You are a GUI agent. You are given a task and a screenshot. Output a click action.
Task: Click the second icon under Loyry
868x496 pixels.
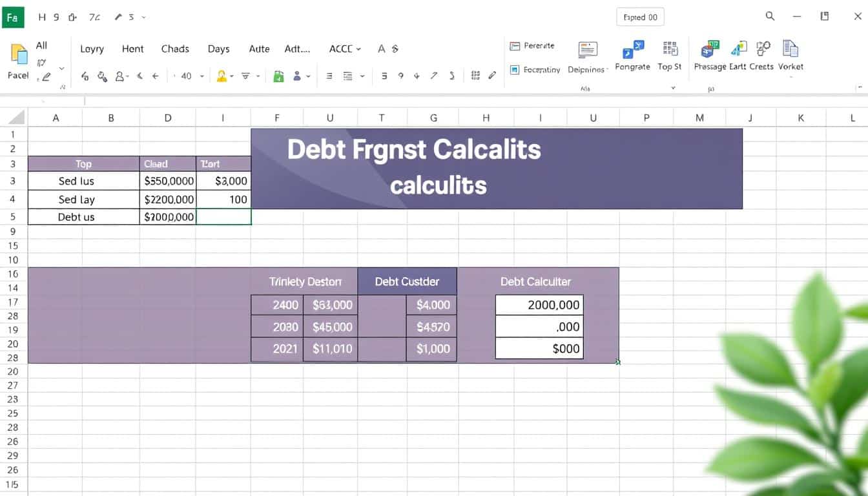(102, 76)
